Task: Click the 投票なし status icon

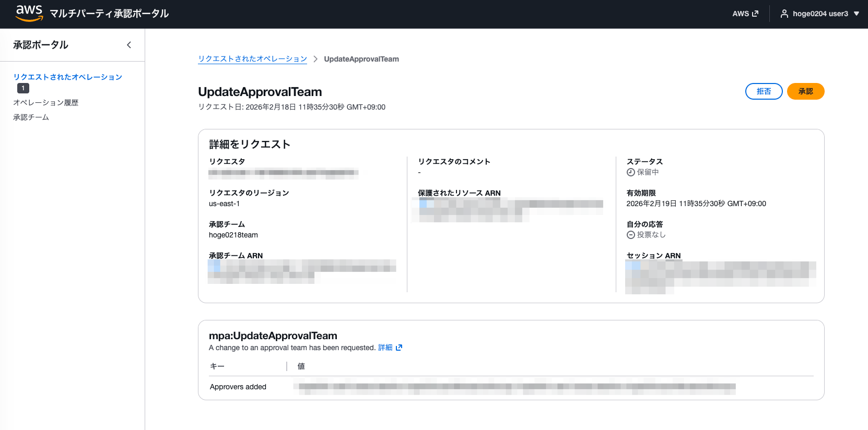Action: (x=630, y=235)
